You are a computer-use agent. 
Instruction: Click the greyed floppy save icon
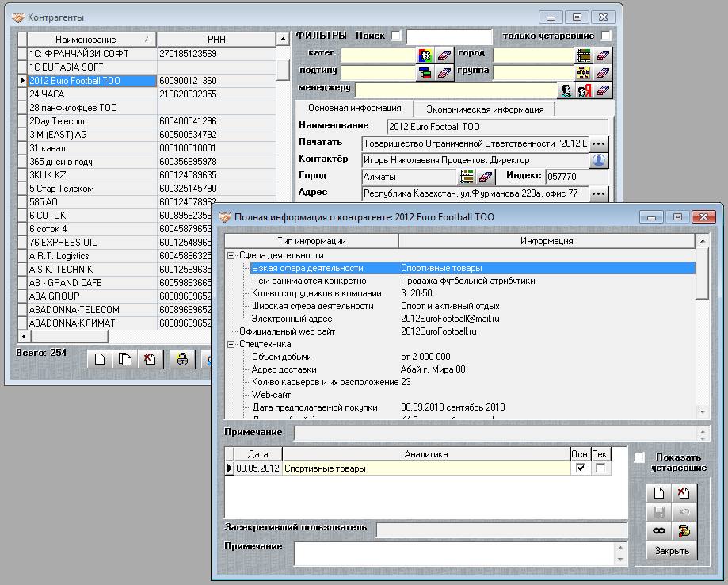[659, 512]
